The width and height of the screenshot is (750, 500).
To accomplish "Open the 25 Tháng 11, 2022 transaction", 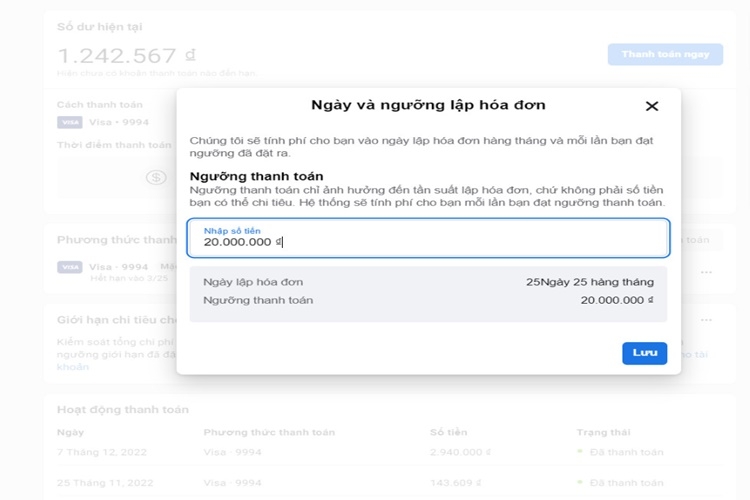I will [x=104, y=484].
